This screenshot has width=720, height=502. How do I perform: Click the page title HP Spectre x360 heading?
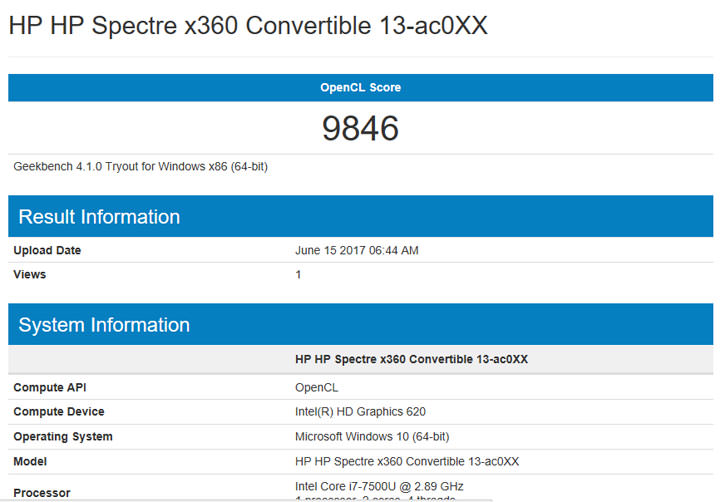click(248, 26)
